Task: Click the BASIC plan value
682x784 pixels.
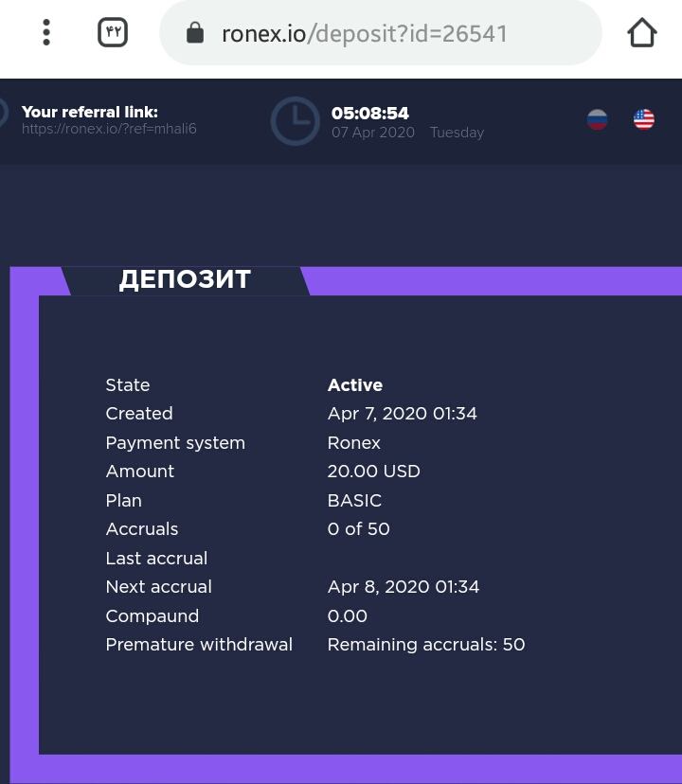Action: [354, 501]
